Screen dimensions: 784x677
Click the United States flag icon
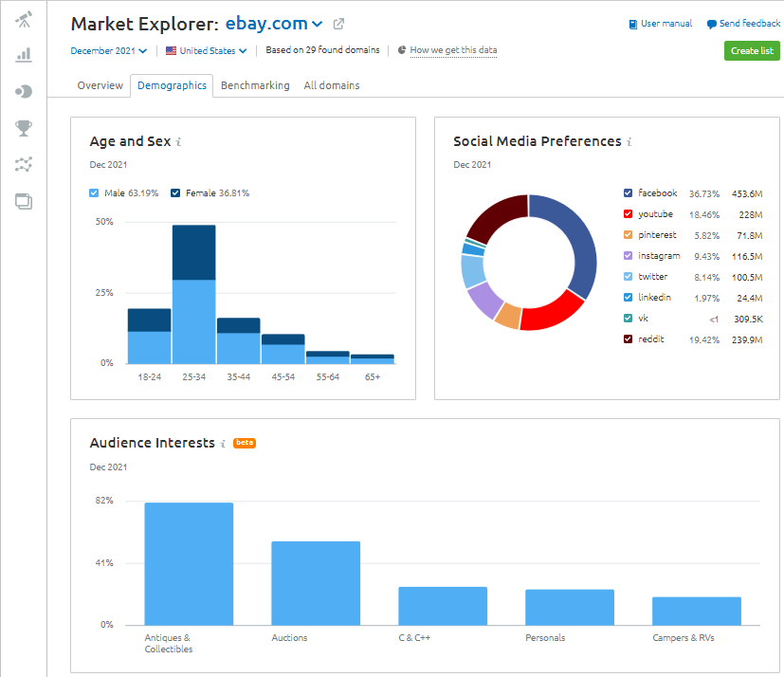171,50
